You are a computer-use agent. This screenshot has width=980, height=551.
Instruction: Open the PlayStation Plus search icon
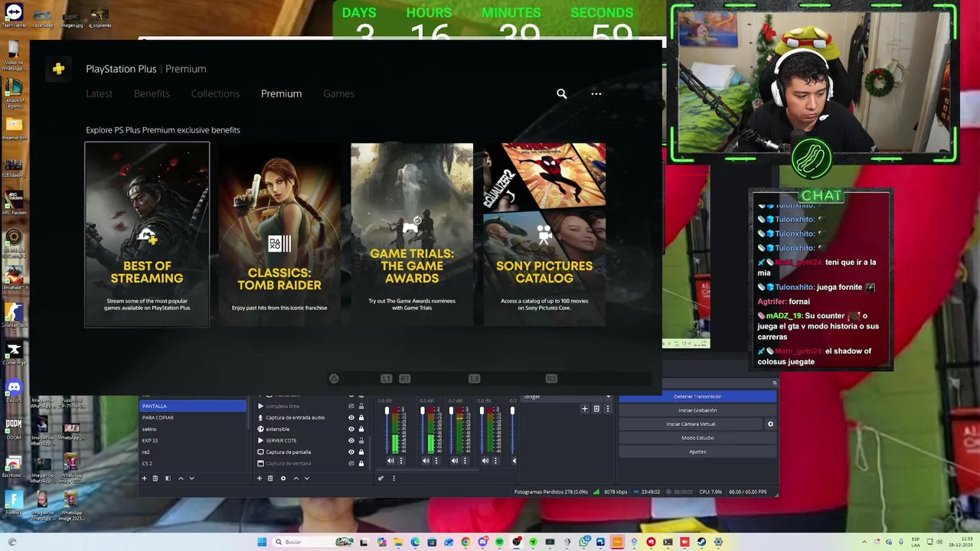[x=561, y=94]
